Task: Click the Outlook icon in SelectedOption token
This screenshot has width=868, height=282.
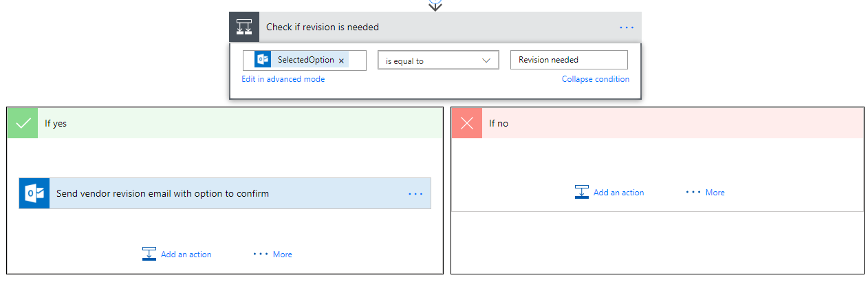Action: 263,60
